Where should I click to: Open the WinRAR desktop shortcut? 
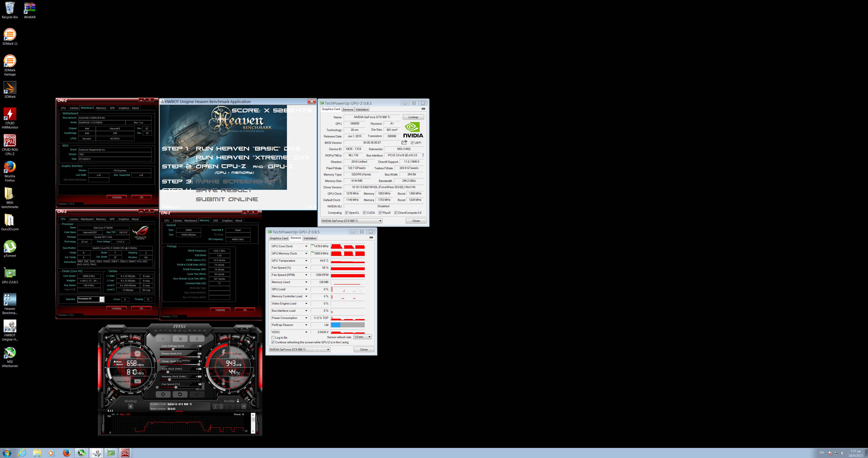[30, 10]
